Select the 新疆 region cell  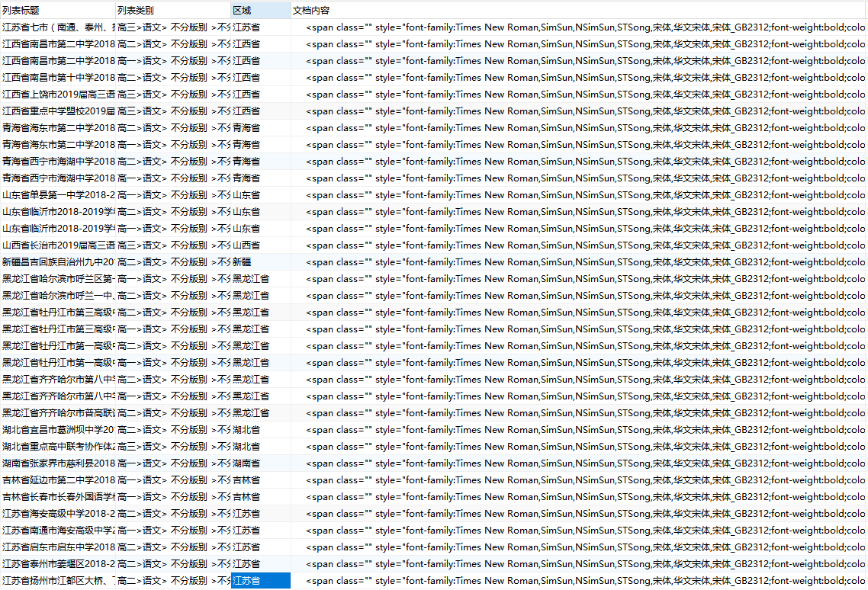(260, 262)
